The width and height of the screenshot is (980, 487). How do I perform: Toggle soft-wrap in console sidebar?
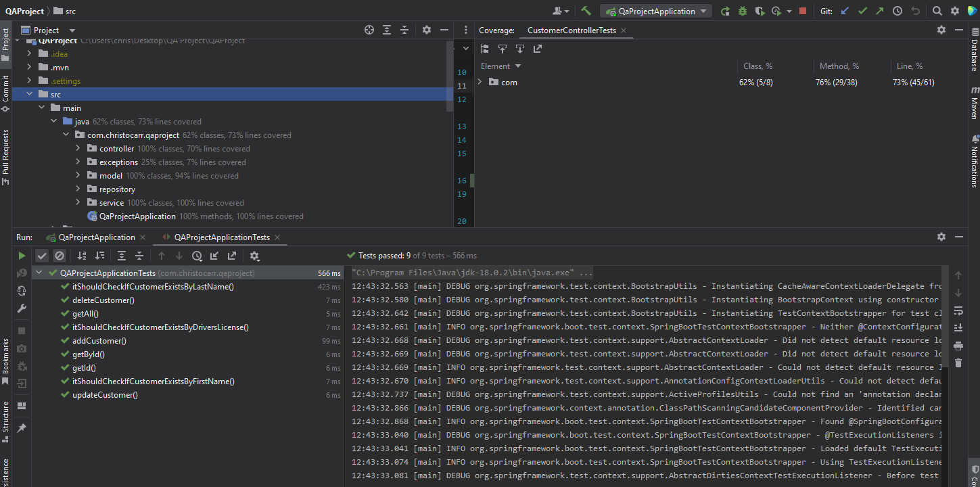tap(958, 310)
